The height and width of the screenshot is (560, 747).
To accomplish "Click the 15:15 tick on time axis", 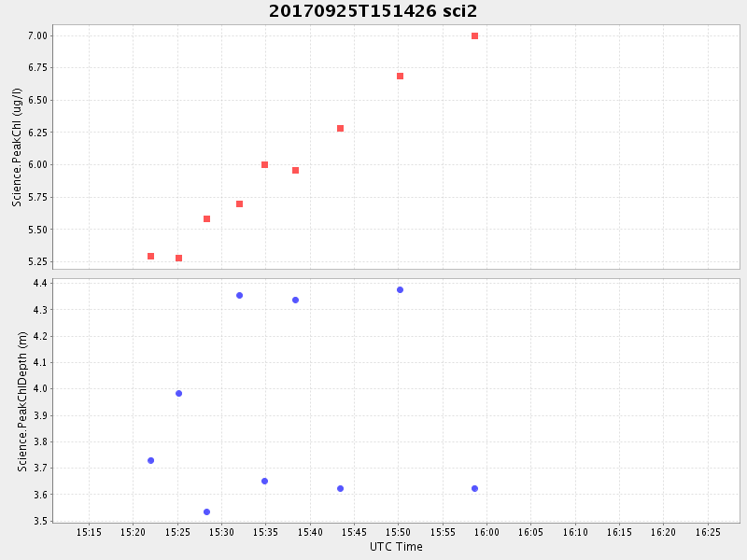I will (x=89, y=532).
